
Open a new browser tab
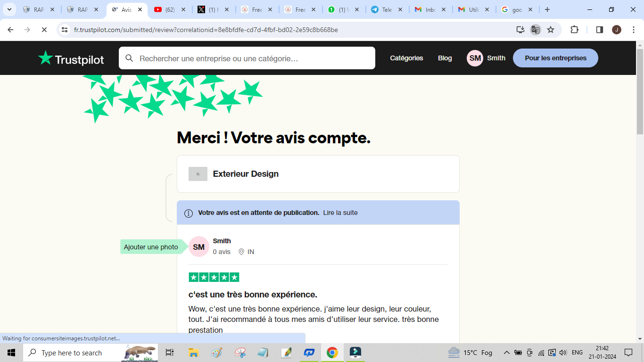547,9
